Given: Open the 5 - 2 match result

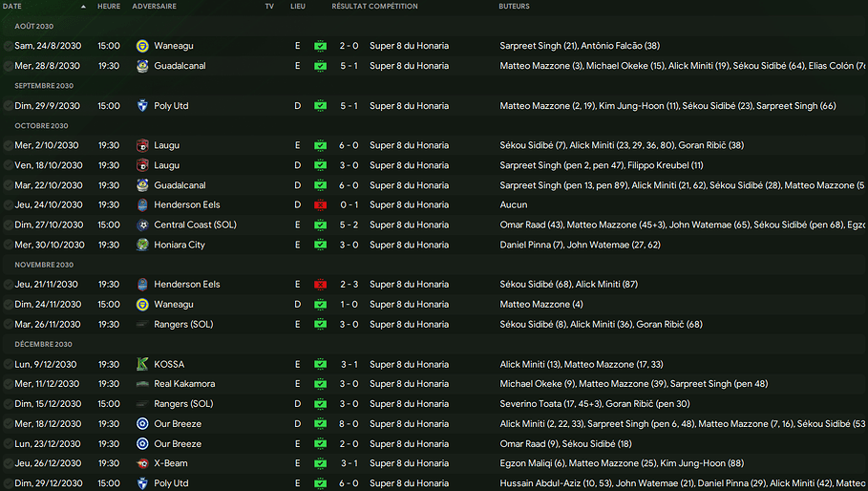Looking at the screenshot, I should 349,224.
